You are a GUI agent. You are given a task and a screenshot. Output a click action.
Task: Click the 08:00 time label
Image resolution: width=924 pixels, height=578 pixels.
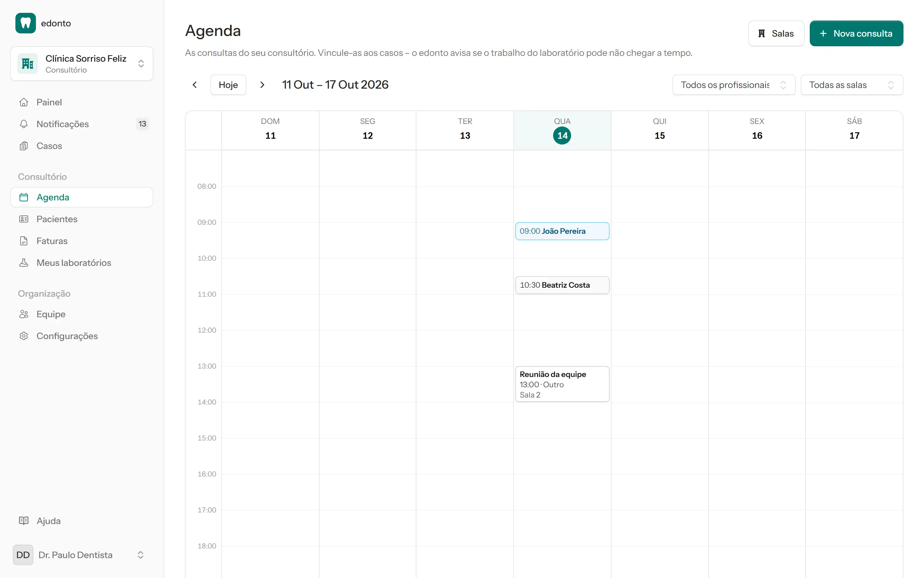click(207, 186)
